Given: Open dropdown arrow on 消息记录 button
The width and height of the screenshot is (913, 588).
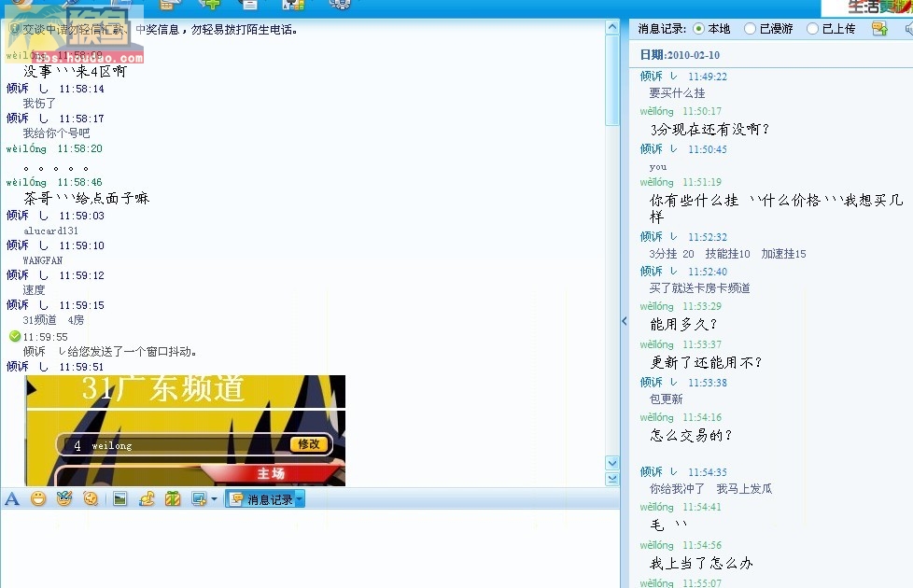Looking at the screenshot, I should coord(300,499).
